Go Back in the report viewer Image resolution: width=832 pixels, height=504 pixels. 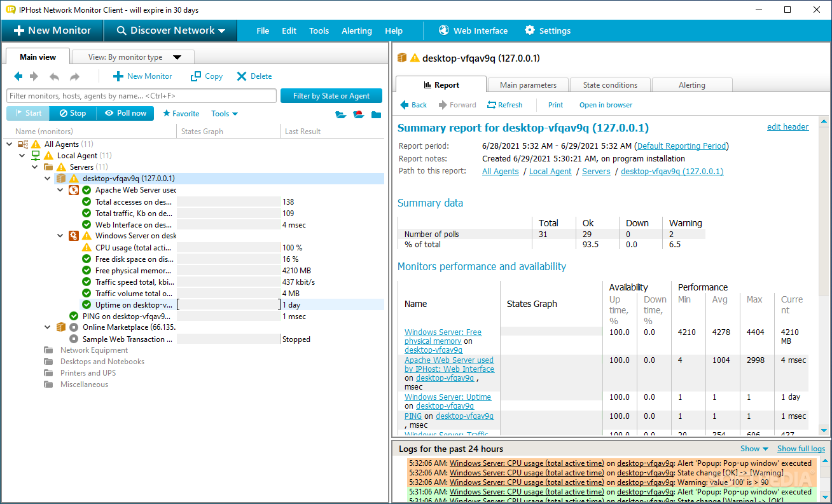413,105
